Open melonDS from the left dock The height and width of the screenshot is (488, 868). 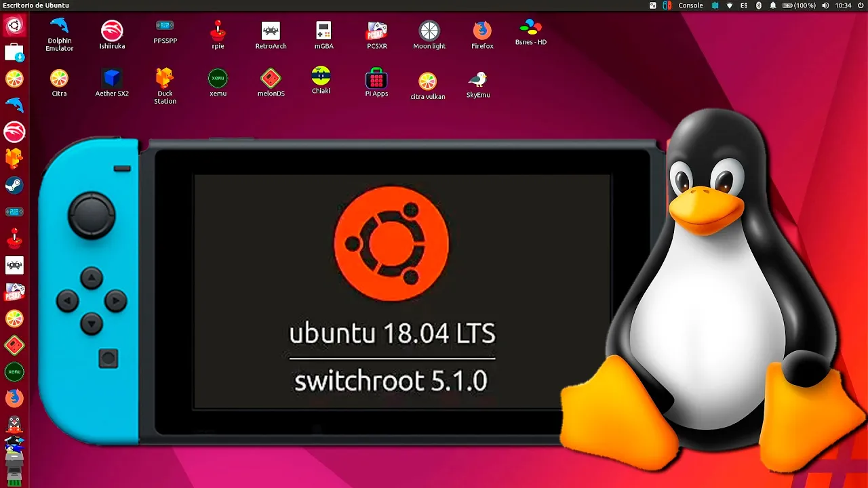pos(14,346)
